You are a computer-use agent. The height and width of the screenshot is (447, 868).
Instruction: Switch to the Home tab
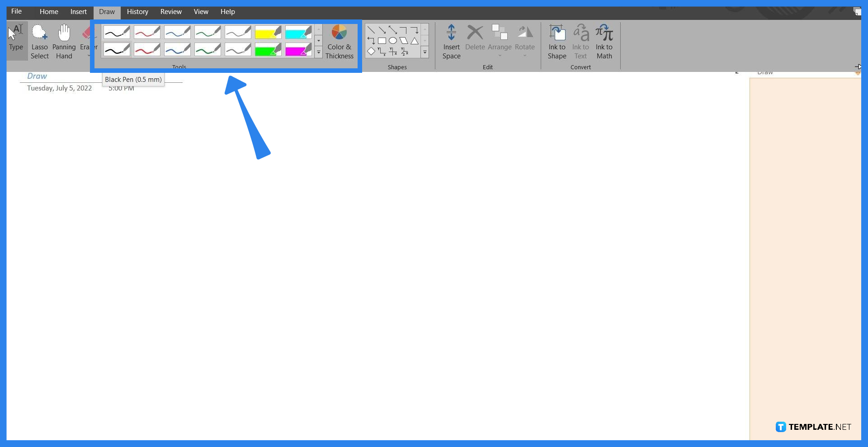pyautogui.click(x=48, y=12)
